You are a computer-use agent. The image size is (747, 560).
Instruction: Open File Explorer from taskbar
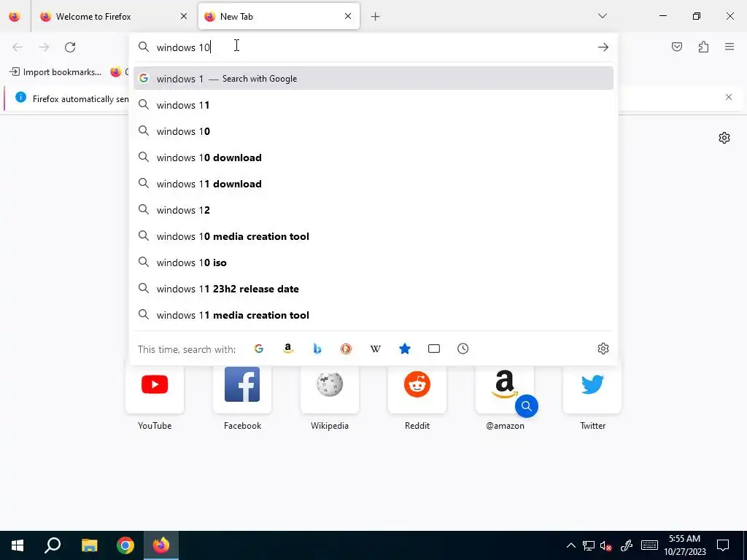coord(89,545)
